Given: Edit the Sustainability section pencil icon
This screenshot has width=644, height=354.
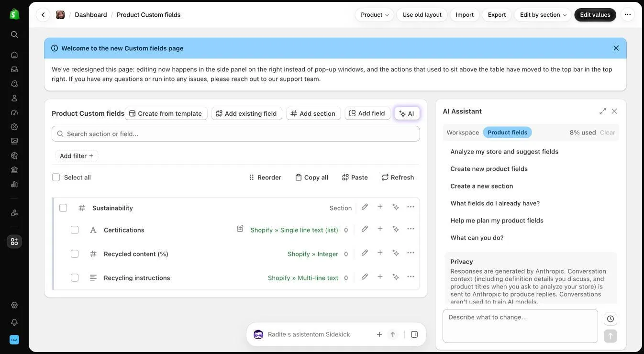Looking at the screenshot, I should [x=365, y=207].
